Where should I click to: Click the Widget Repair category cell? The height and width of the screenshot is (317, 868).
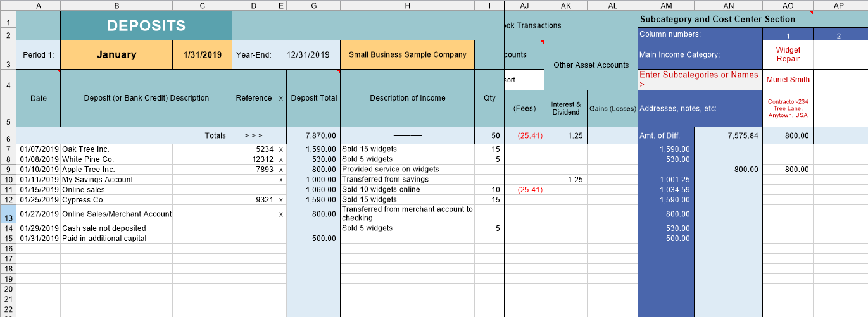click(788, 54)
